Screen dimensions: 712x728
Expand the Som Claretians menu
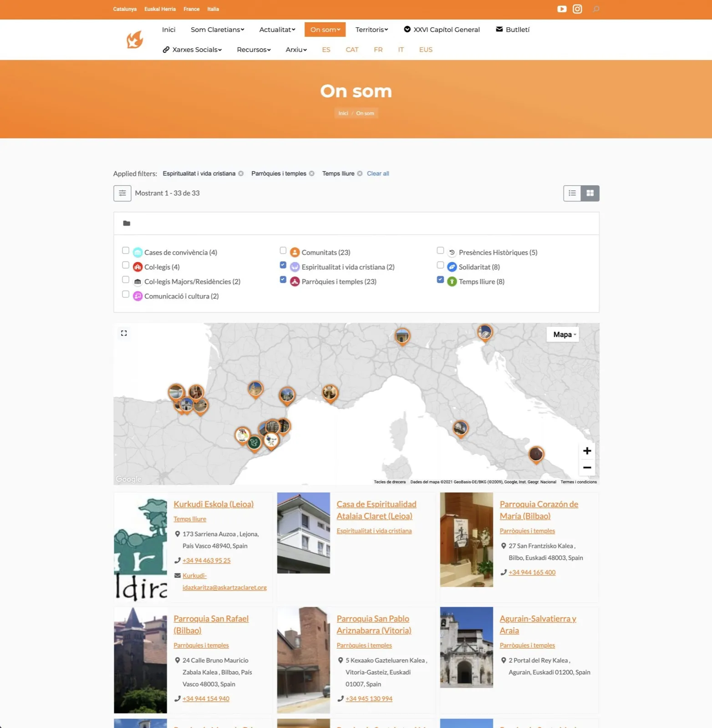pos(218,30)
